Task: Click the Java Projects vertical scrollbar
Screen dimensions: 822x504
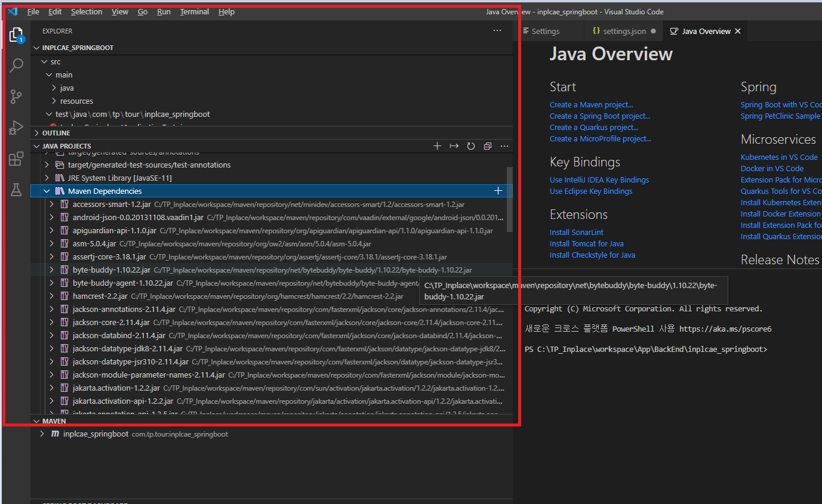Action: 509,199
